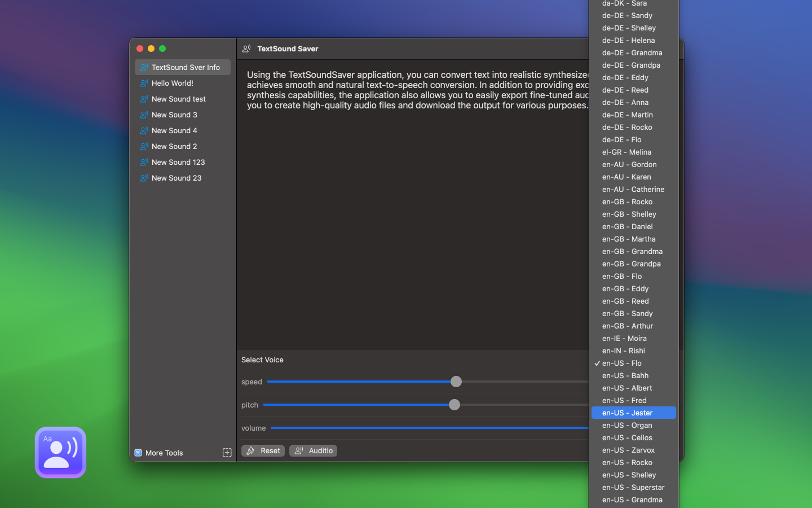Click the icon beside New Sound 3
Image resolution: width=812 pixels, height=508 pixels.
(144, 115)
